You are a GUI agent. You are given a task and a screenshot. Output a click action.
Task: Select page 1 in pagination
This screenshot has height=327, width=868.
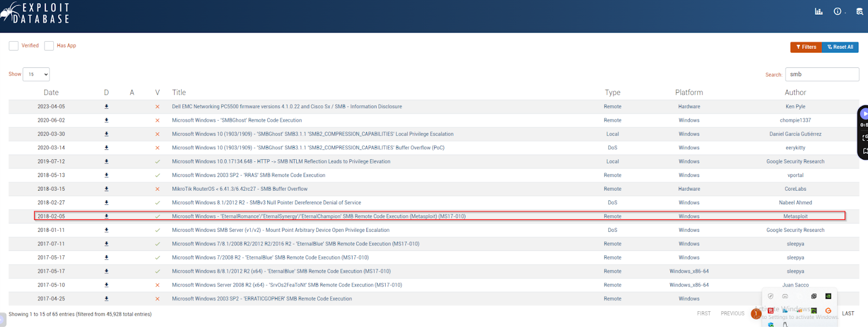(x=756, y=313)
